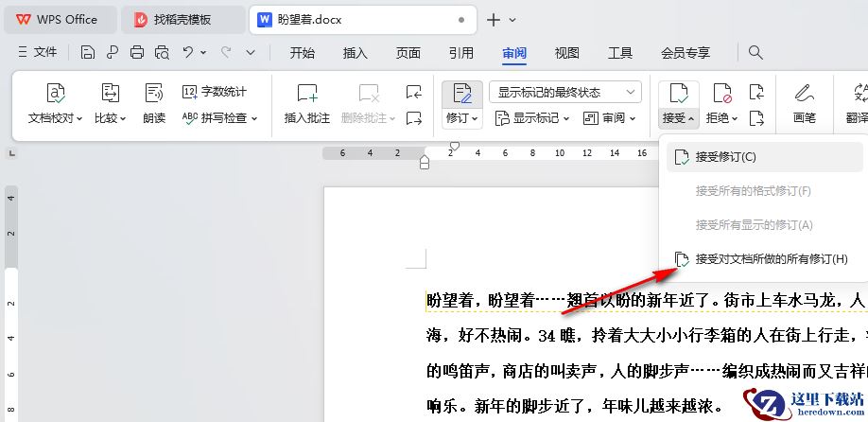Expand the new tab dropdown arrow
This screenshot has height=422, width=868.
pos(512,20)
